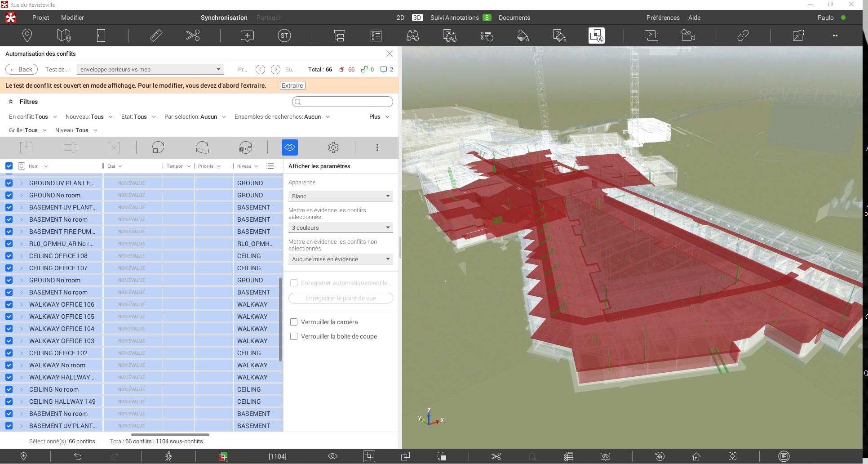Image resolution: width=868 pixels, height=464 pixels.
Task: Click the Extraire button
Action: click(292, 85)
